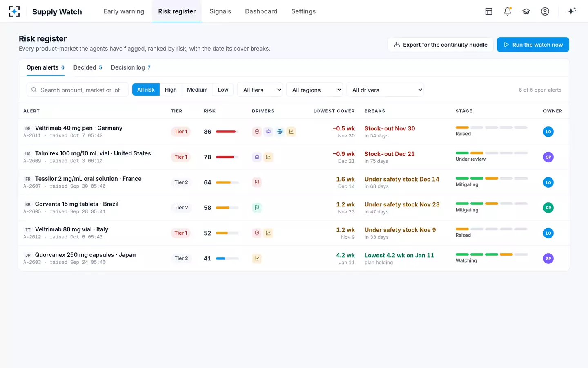
Task: Open the sparkle AI assistant icon
Action: 572,11
